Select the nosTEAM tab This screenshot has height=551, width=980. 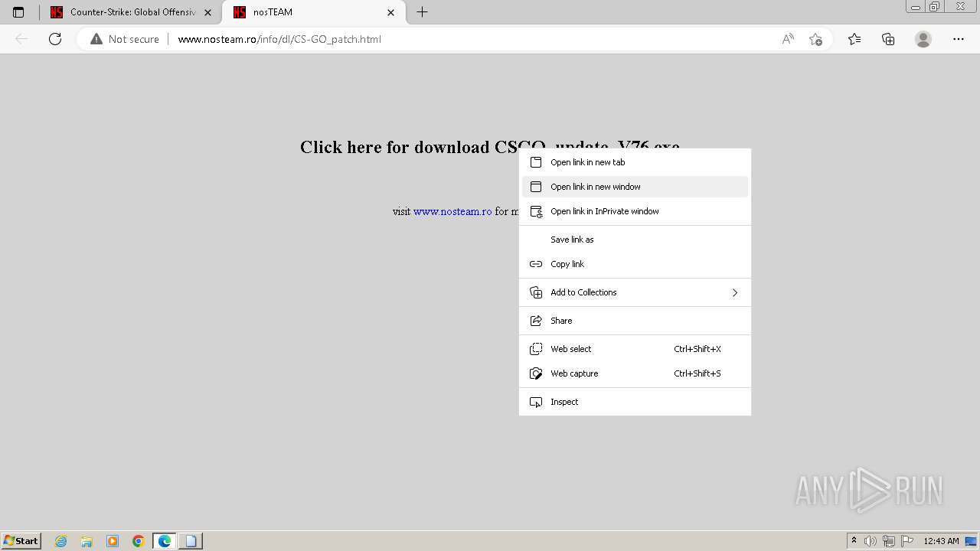coord(314,12)
